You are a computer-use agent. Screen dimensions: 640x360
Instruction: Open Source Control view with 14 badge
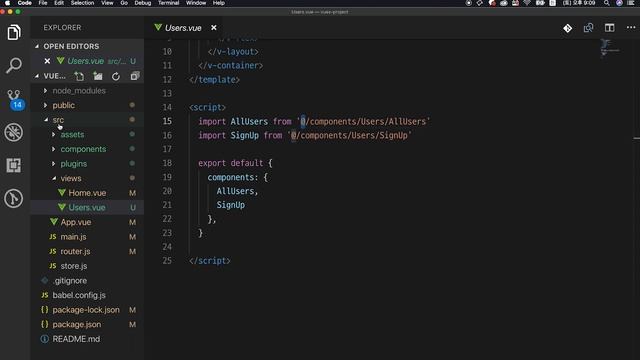tap(15, 99)
